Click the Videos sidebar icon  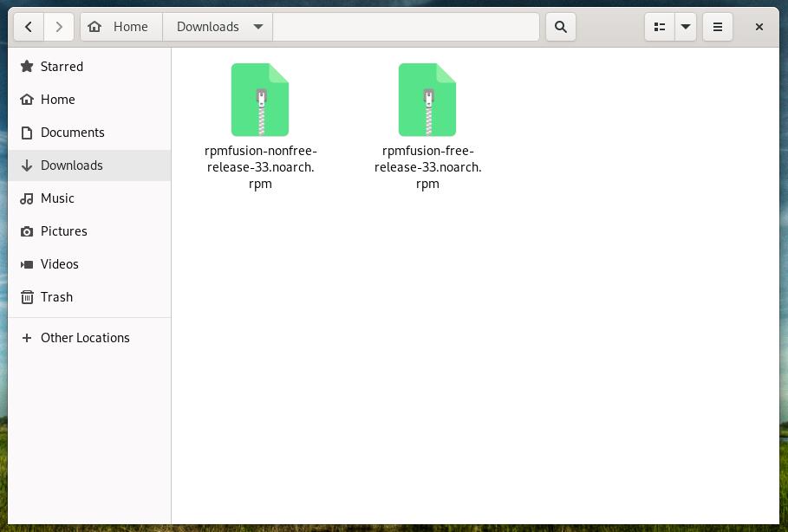click(x=27, y=264)
